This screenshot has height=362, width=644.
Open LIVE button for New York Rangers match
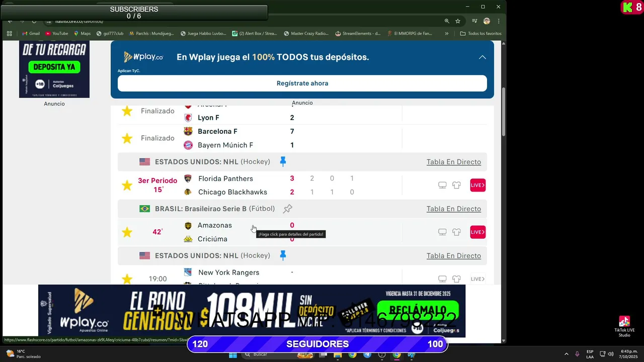(x=478, y=279)
